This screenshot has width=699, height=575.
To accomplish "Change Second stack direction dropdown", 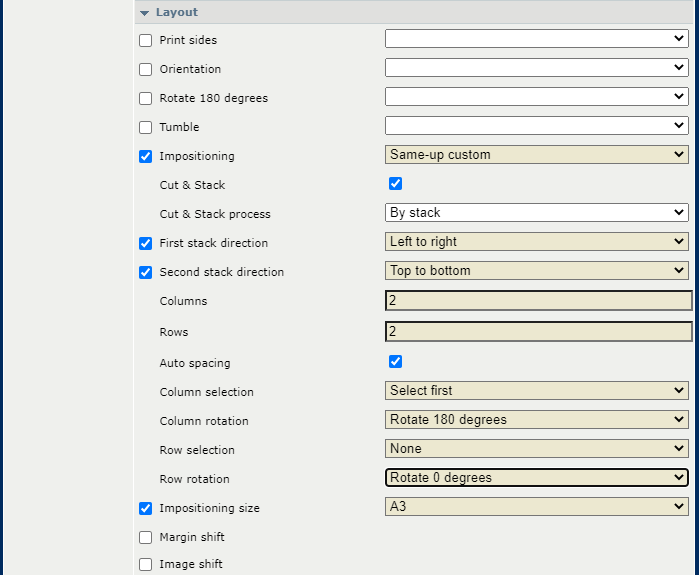I will (536, 271).
